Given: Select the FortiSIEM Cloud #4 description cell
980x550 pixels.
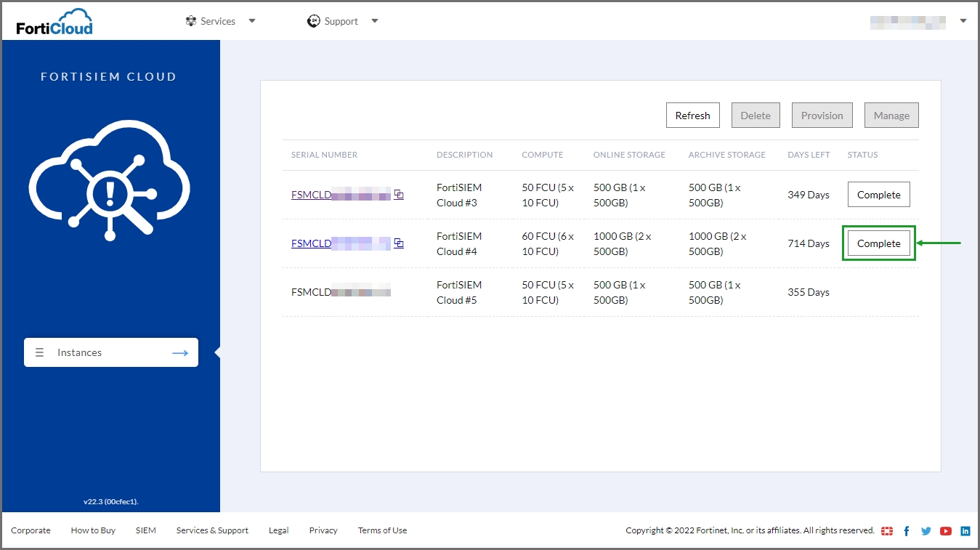Looking at the screenshot, I should click(x=459, y=243).
